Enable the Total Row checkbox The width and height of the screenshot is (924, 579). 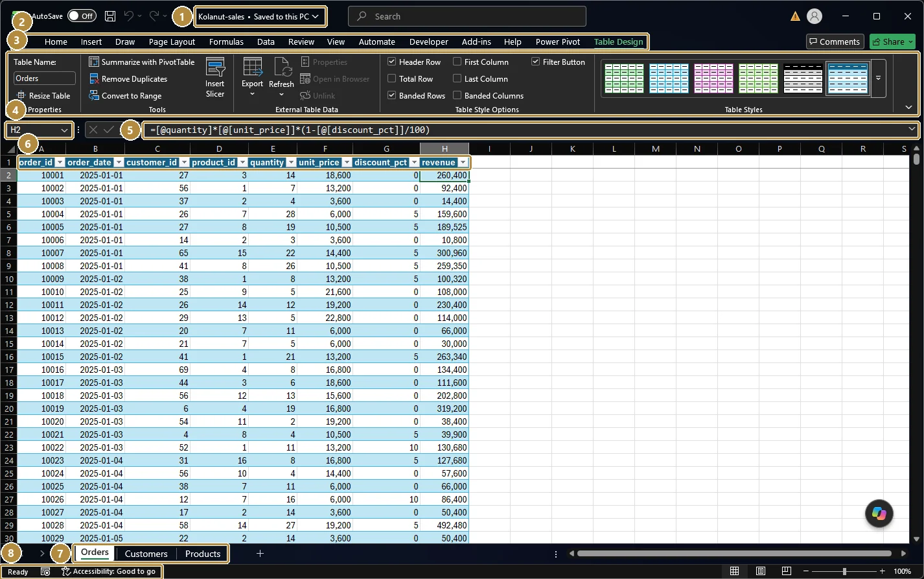pos(392,78)
